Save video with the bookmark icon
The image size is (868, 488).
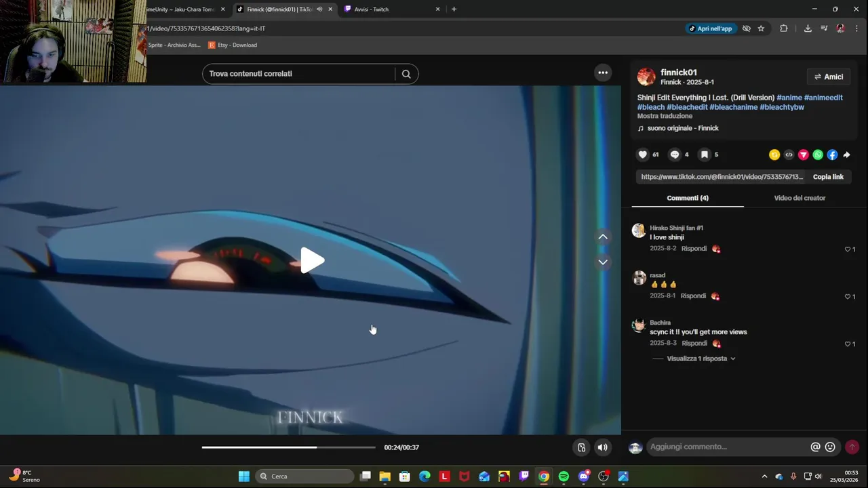[x=705, y=155]
